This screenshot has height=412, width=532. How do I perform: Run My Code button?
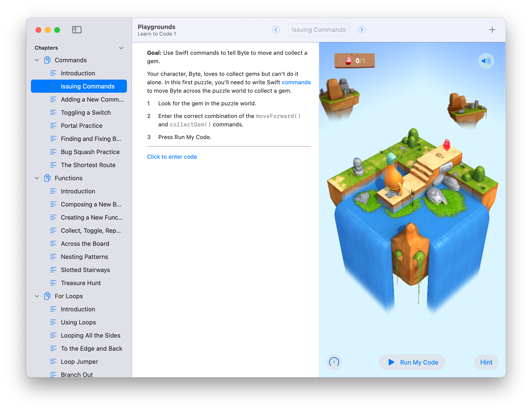(412, 362)
